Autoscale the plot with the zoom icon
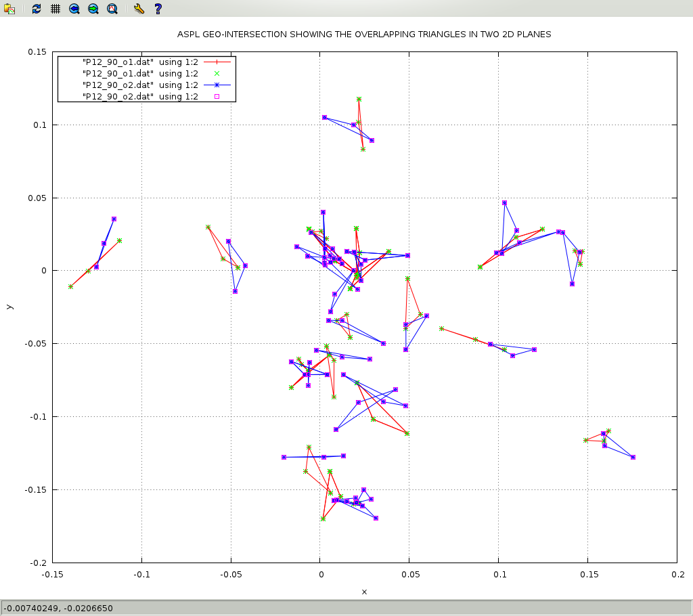Viewport: 693px width, 616px height. tap(112, 9)
